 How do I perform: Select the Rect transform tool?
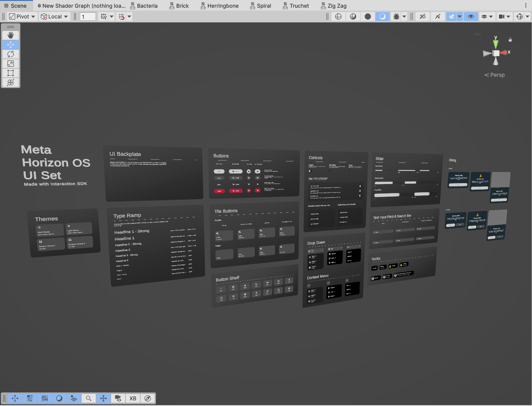pos(11,73)
